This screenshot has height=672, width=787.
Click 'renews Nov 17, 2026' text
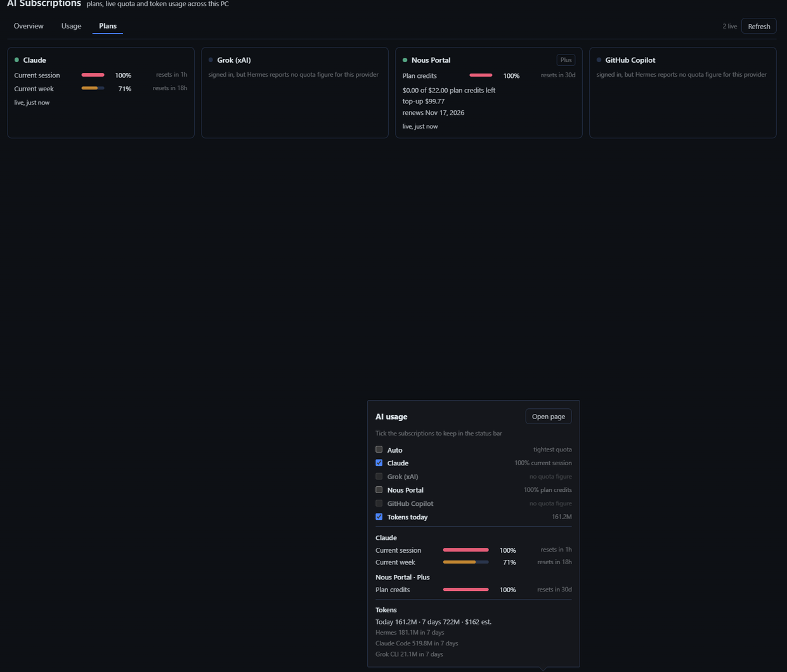[433, 113]
